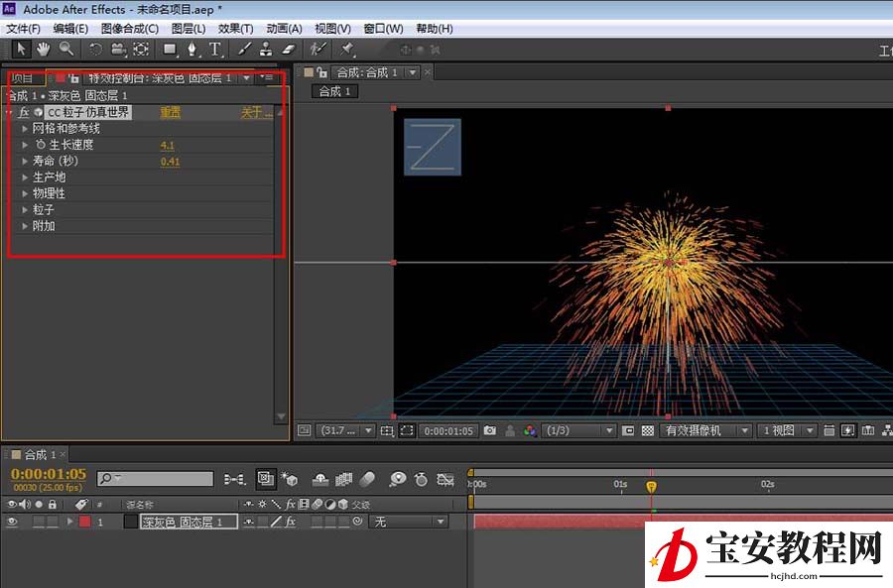Open the viewer magnification ratio dropdown
Screen dimensions: 893x588
tap(345, 431)
